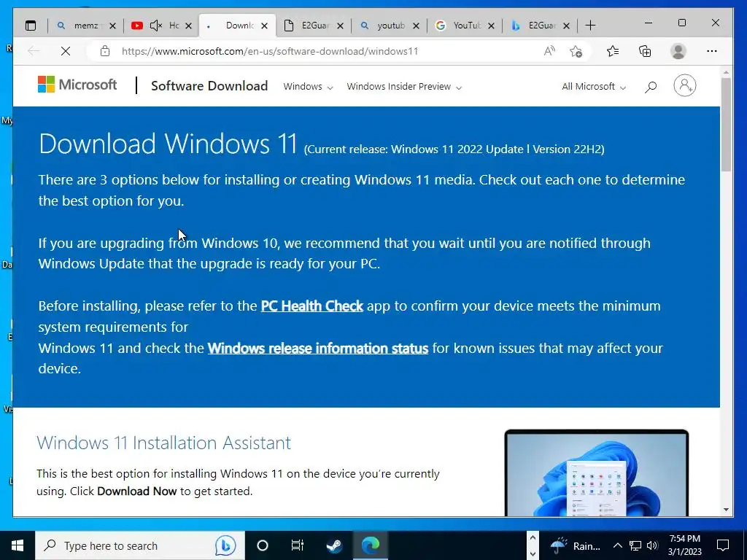Screen dimensions: 747x560
Task: Click the greyed back arrow in Edge
Action: coord(34,51)
